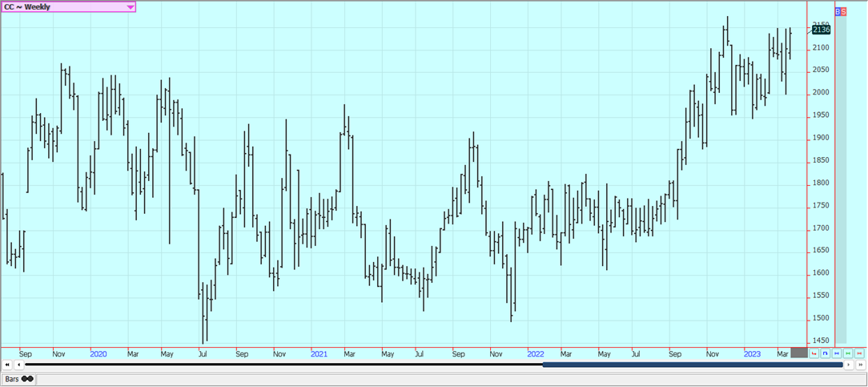Click the 2100 price level on axis
Screen dimensions: 868x387
coord(821,48)
